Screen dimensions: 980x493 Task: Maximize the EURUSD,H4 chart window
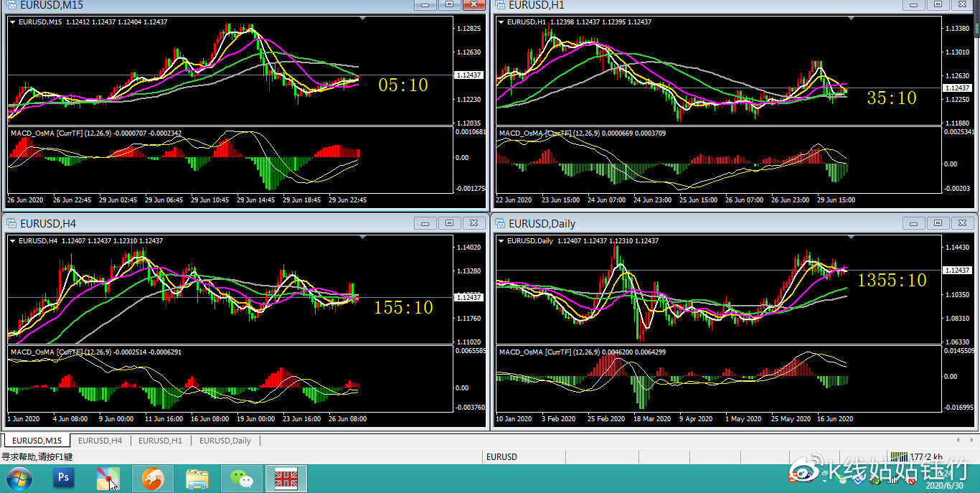(450, 223)
